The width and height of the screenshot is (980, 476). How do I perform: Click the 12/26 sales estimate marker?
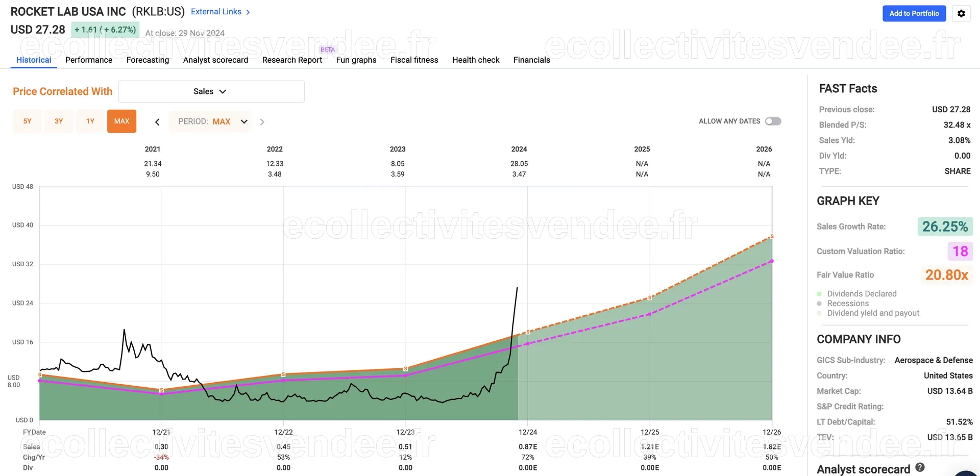[772, 236]
